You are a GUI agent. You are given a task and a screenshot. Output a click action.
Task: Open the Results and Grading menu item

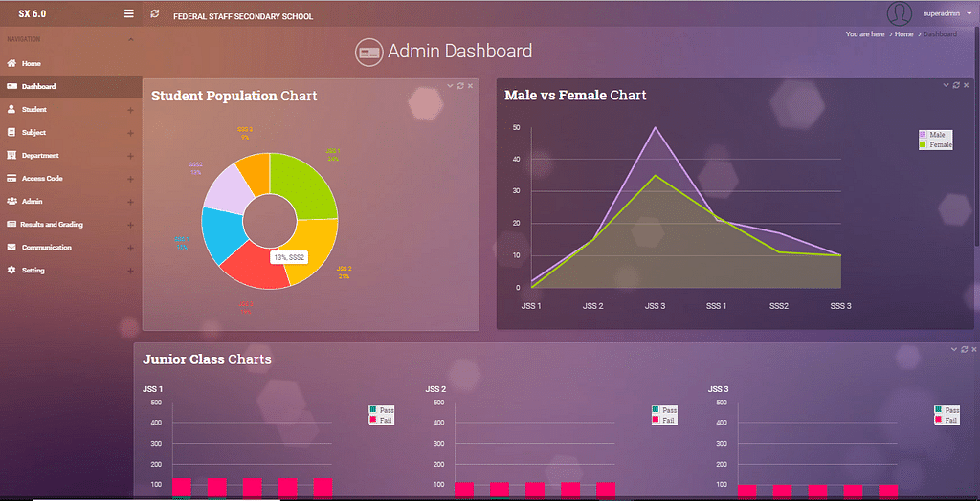pos(52,225)
